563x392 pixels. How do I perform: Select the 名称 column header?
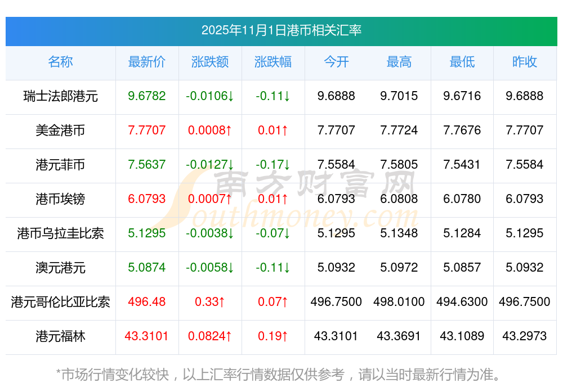pyautogui.click(x=60, y=62)
